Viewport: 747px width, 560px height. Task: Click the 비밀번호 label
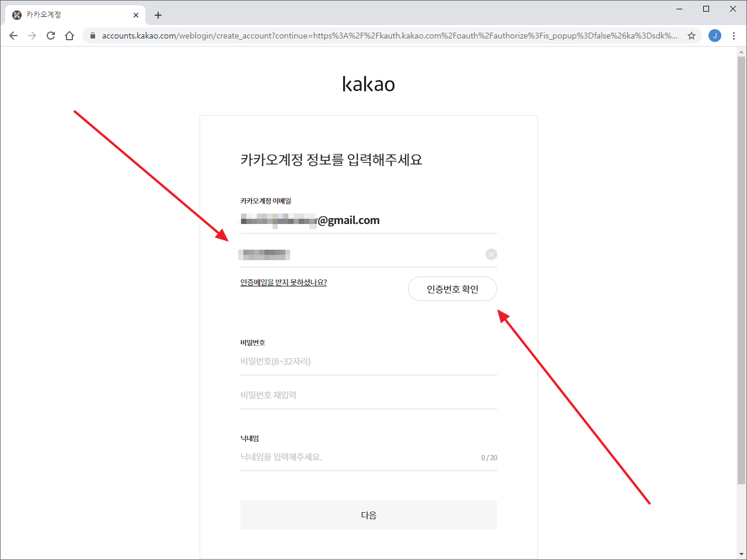coord(253,342)
